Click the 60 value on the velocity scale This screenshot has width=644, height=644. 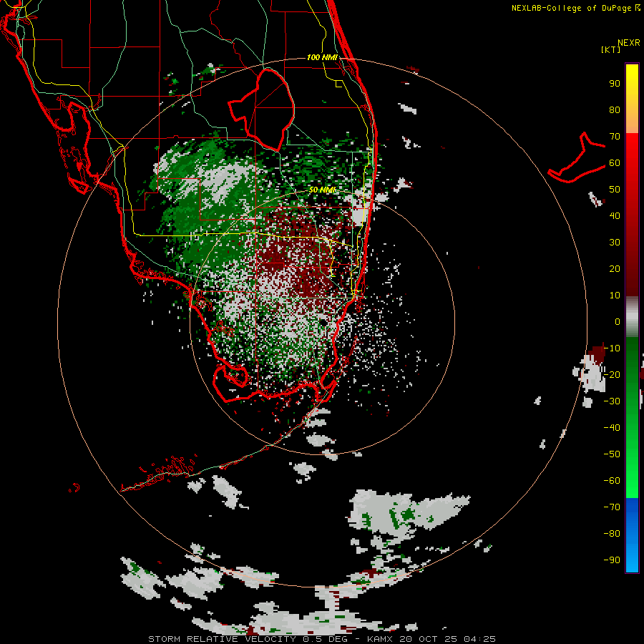[x=615, y=162]
